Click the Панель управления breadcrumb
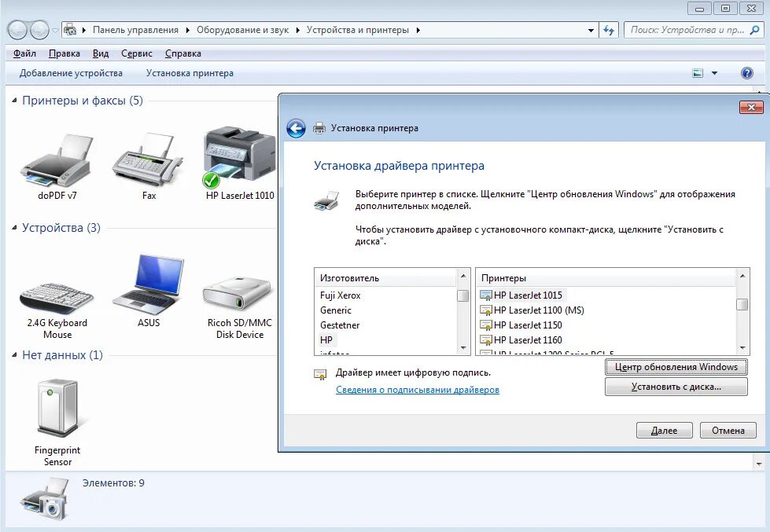Viewport: 770px width, 532px height. [135, 30]
